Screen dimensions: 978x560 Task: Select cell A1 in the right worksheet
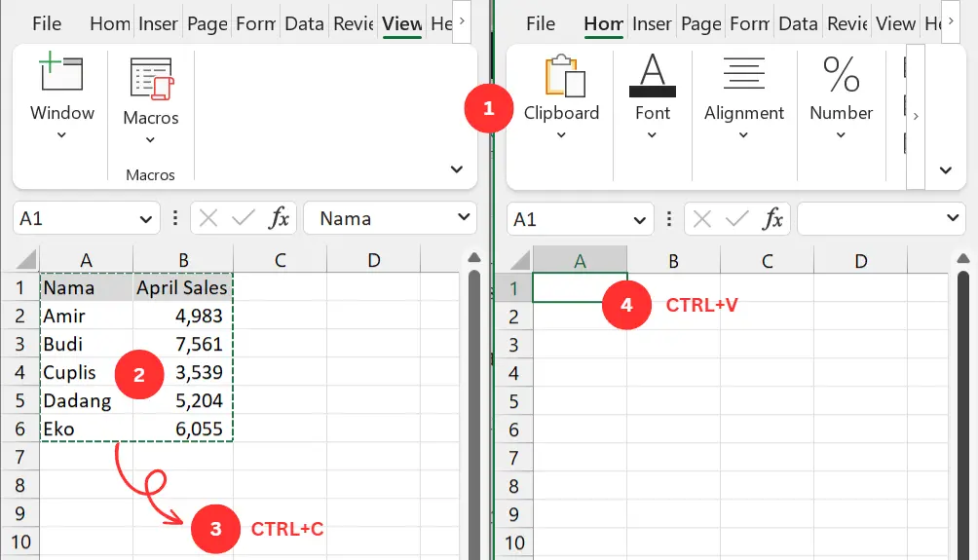pos(580,288)
